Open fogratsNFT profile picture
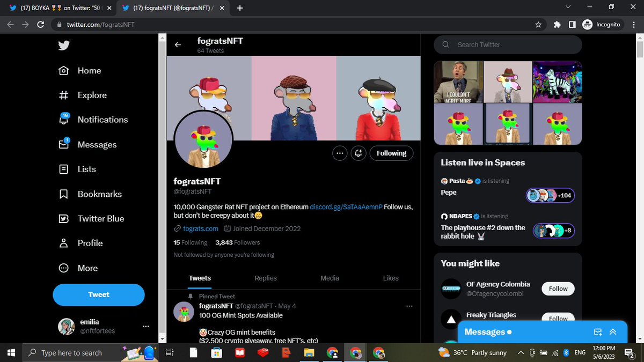Image resolution: width=644 pixels, height=362 pixels. [x=203, y=140]
